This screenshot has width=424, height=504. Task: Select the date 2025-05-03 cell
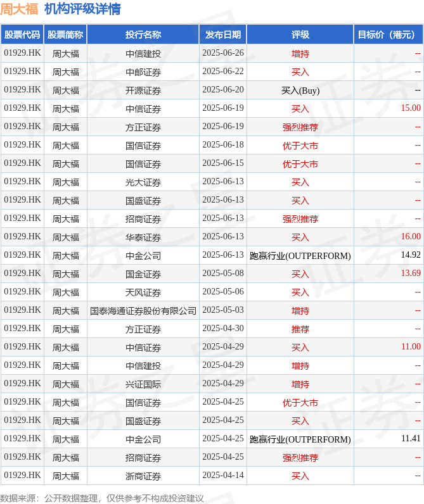click(223, 310)
